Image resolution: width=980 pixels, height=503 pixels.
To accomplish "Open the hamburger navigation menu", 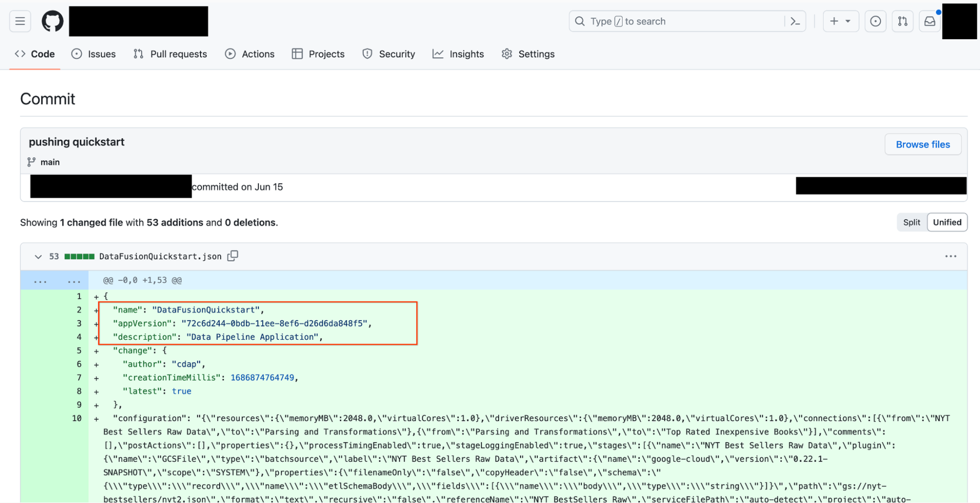I will 20,21.
